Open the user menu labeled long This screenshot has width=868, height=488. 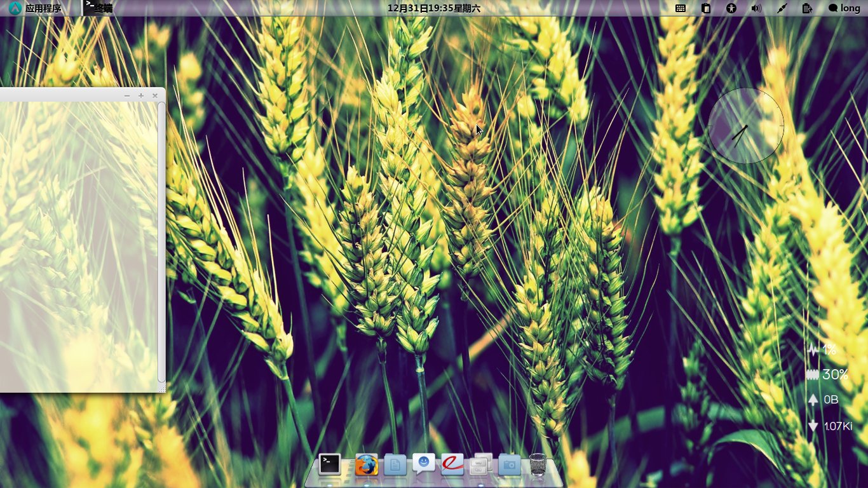pos(844,8)
